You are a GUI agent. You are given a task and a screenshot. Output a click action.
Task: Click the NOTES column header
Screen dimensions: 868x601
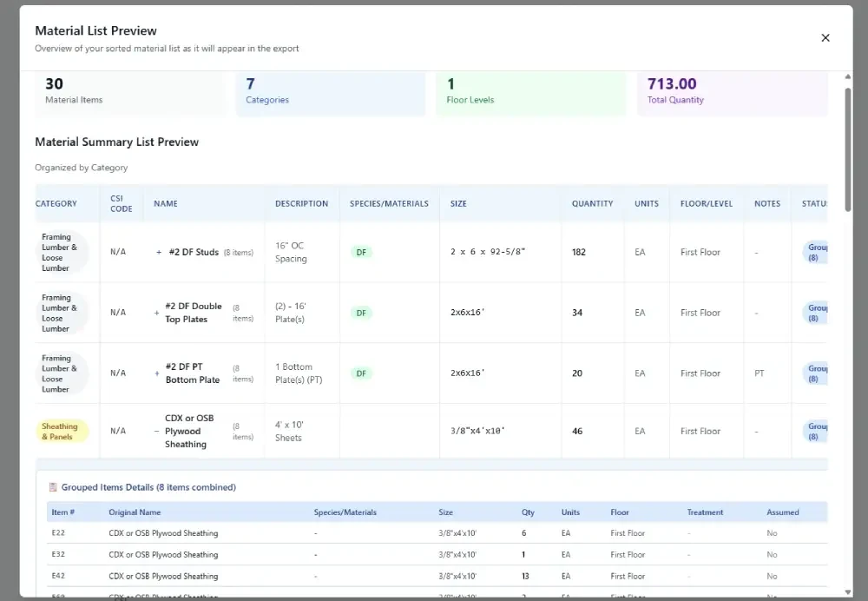click(x=767, y=204)
